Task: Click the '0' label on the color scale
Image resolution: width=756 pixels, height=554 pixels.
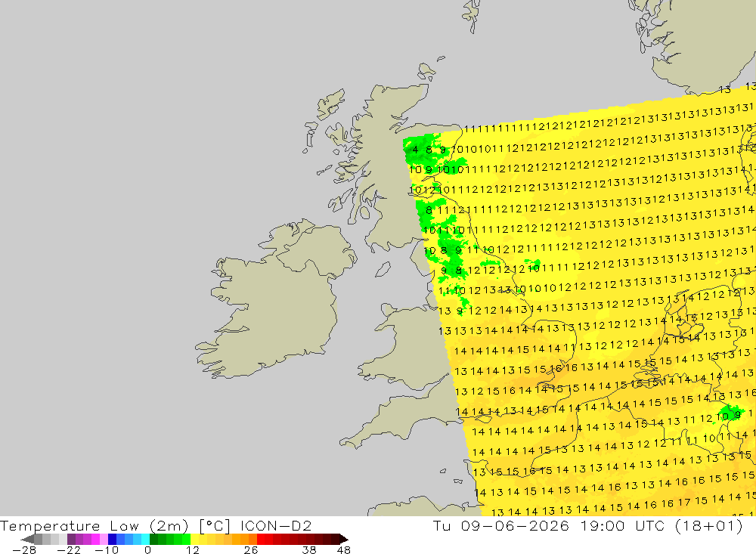Action: 147,550
